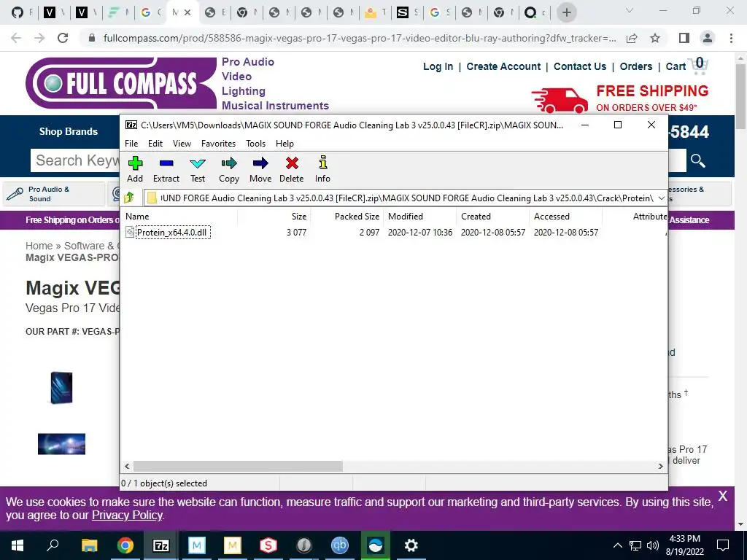
Task: Open the File menu in 7-Zip
Action: (x=131, y=144)
